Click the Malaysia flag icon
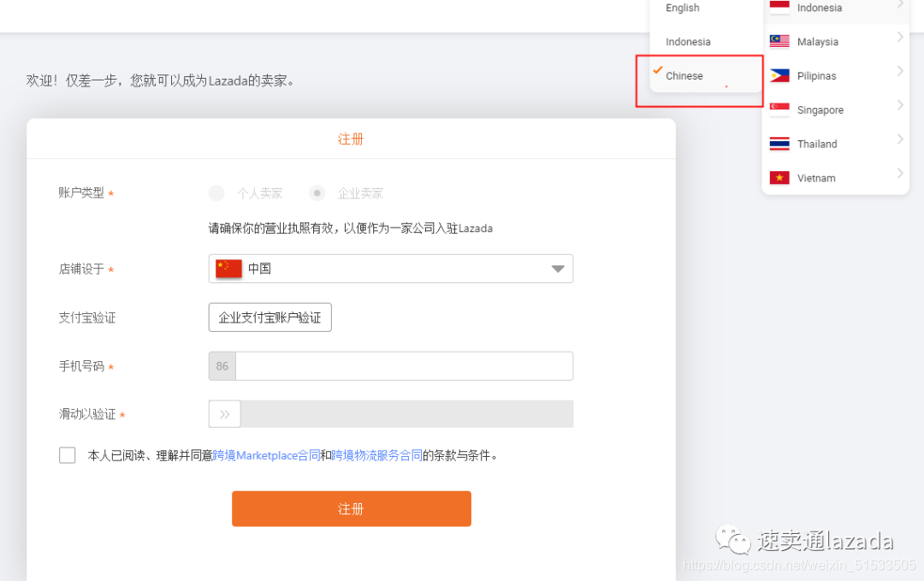The height and width of the screenshot is (581, 924). click(779, 41)
